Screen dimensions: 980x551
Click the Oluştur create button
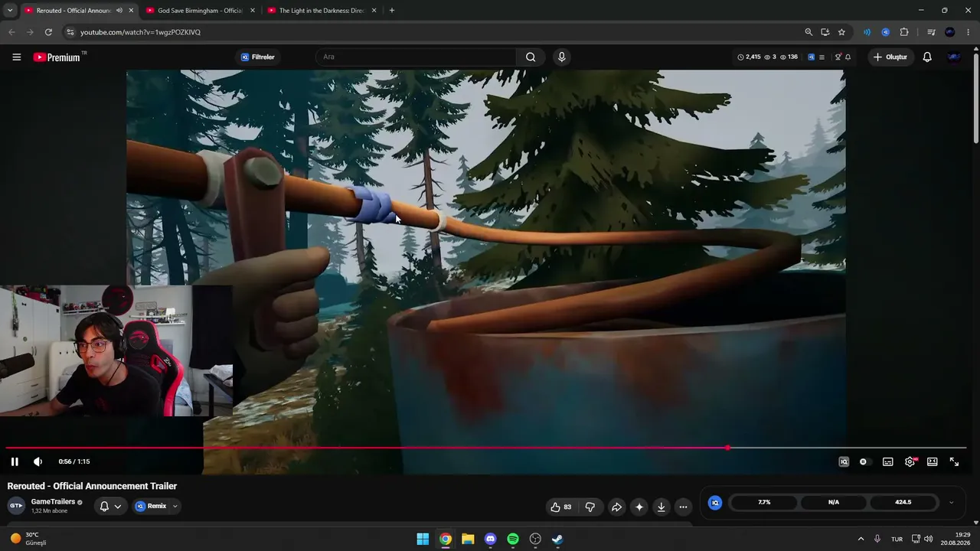tap(890, 57)
